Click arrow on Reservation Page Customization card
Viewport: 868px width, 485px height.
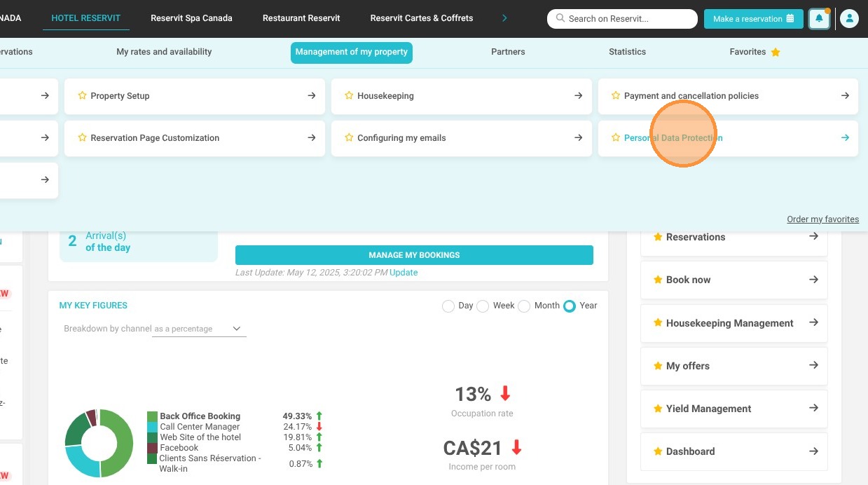(312, 137)
